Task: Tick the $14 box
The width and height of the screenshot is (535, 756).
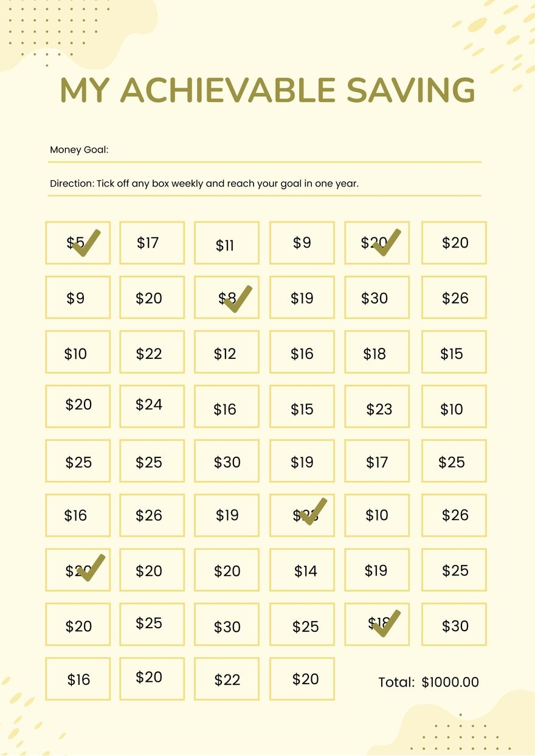Action: coord(302,570)
